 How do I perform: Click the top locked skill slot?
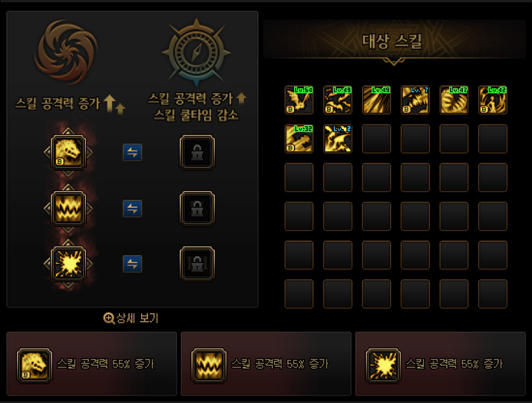pos(197,152)
